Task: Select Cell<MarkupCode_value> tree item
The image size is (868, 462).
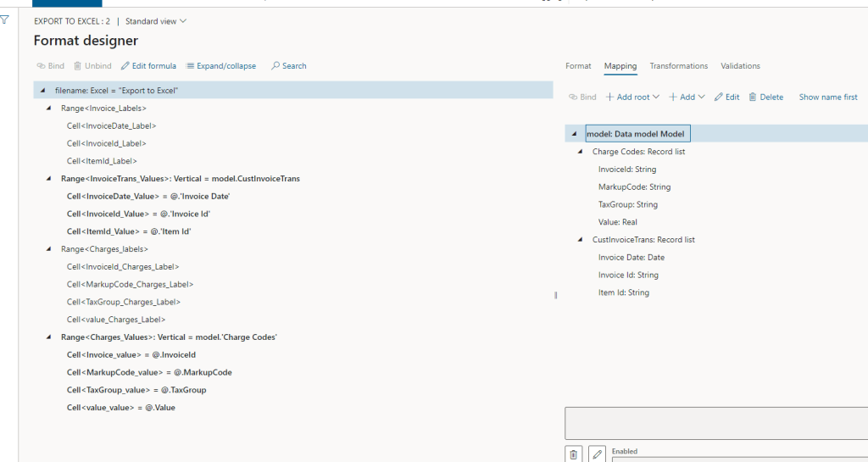Action: click(148, 372)
